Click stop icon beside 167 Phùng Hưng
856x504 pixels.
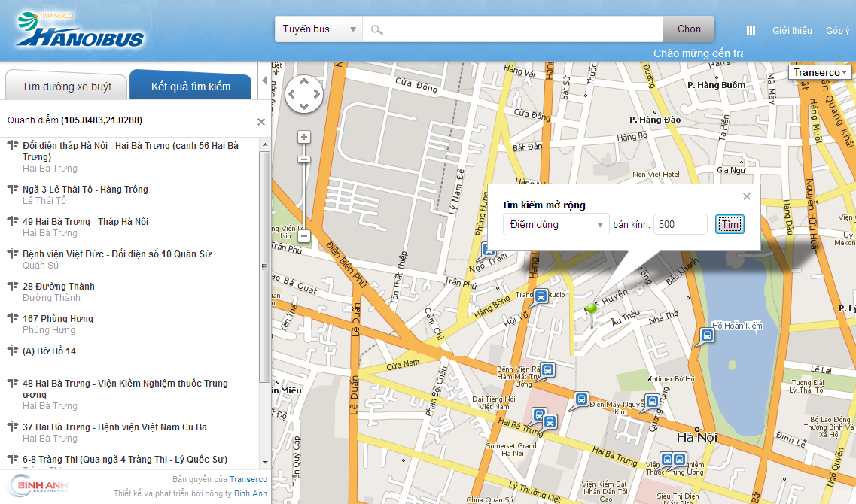pos(12,318)
